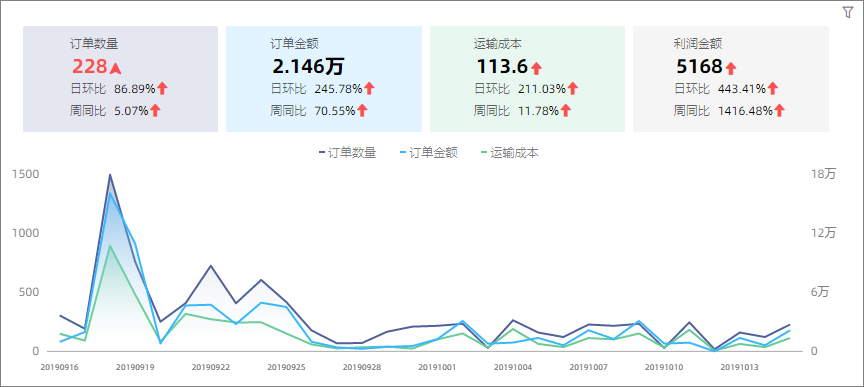Image resolution: width=864 pixels, height=387 pixels.
Task: Select the 运输成本 card title
Action: pos(498,44)
